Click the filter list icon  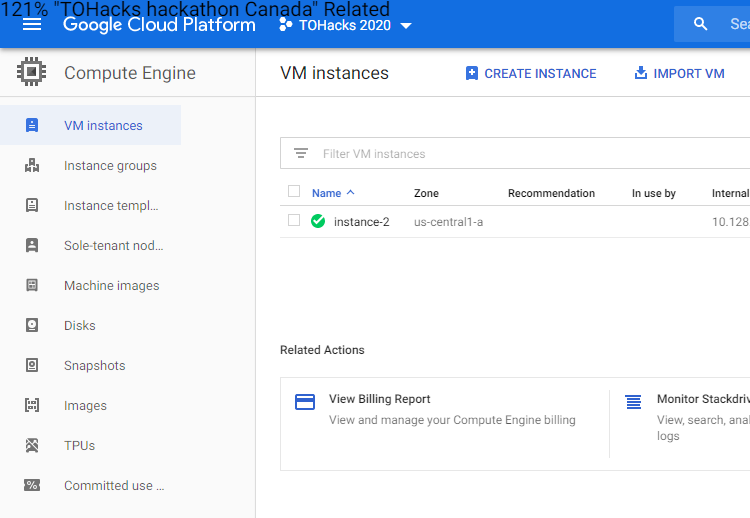coord(301,154)
